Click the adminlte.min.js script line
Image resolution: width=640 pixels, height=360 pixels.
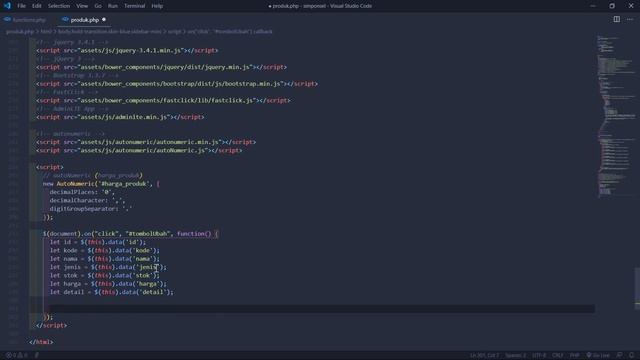click(x=120, y=117)
